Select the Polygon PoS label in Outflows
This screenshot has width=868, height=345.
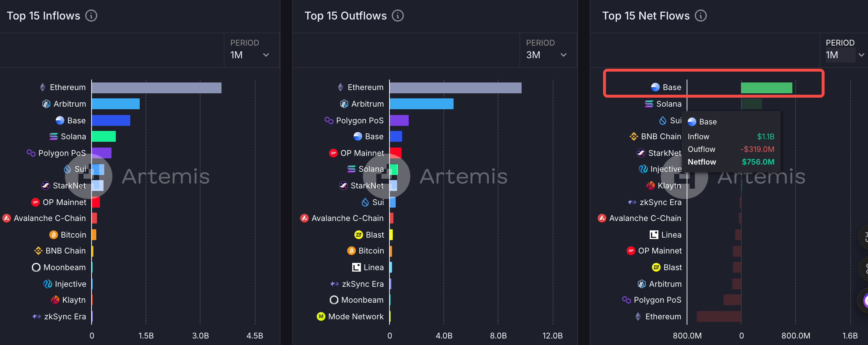tap(359, 120)
